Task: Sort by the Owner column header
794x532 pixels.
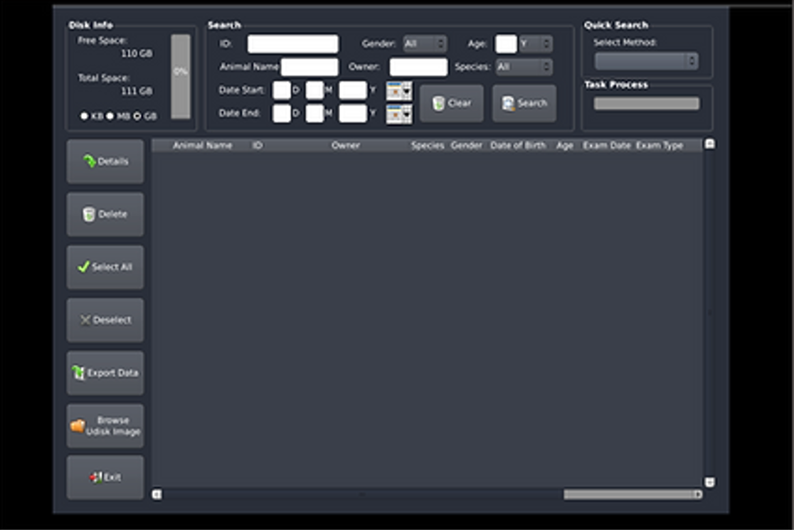Action: tap(345, 146)
